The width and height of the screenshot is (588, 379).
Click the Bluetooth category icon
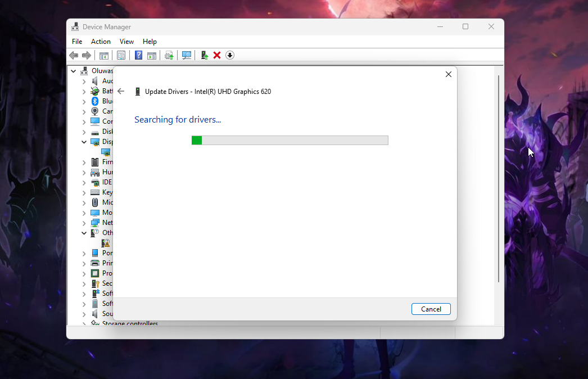point(95,101)
